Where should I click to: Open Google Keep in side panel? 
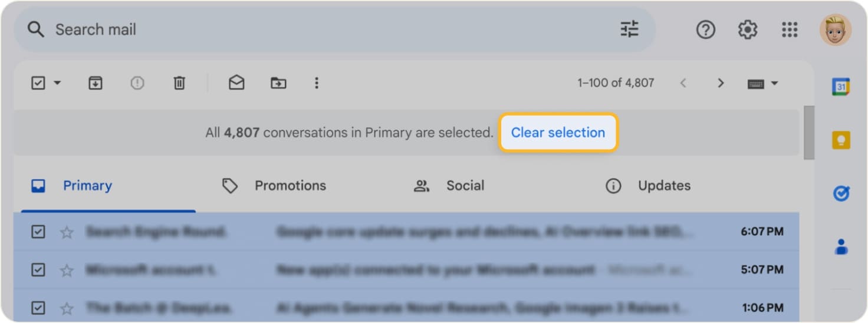point(841,140)
